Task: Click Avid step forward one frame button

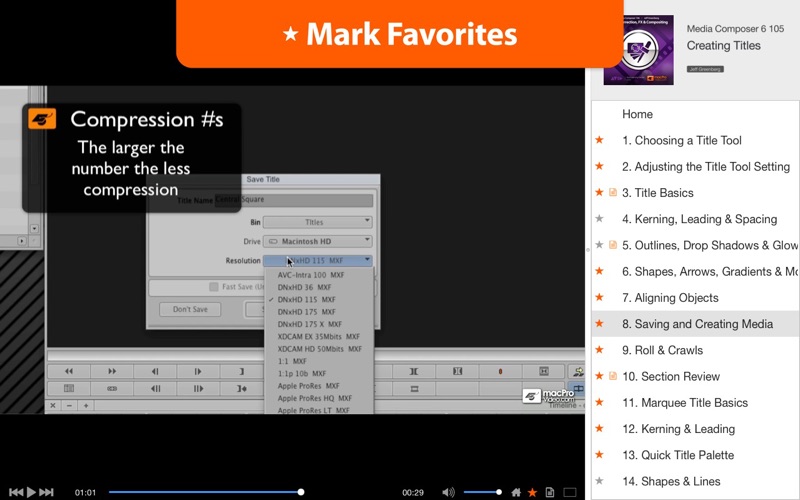Action: (198, 371)
